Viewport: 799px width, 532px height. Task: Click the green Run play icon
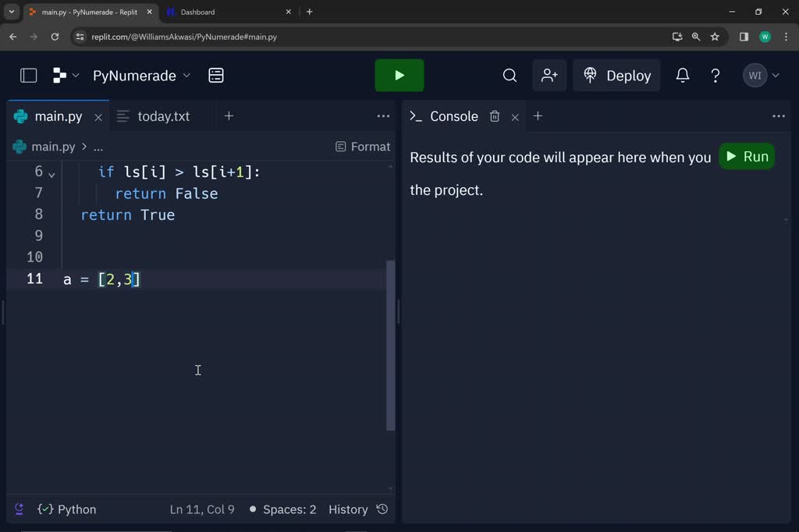click(x=399, y=75)
